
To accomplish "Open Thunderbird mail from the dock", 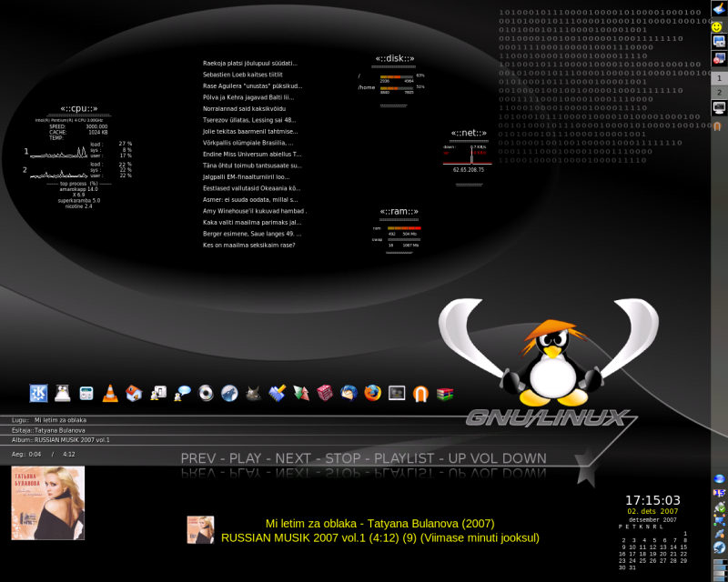I will pos(349,394).
